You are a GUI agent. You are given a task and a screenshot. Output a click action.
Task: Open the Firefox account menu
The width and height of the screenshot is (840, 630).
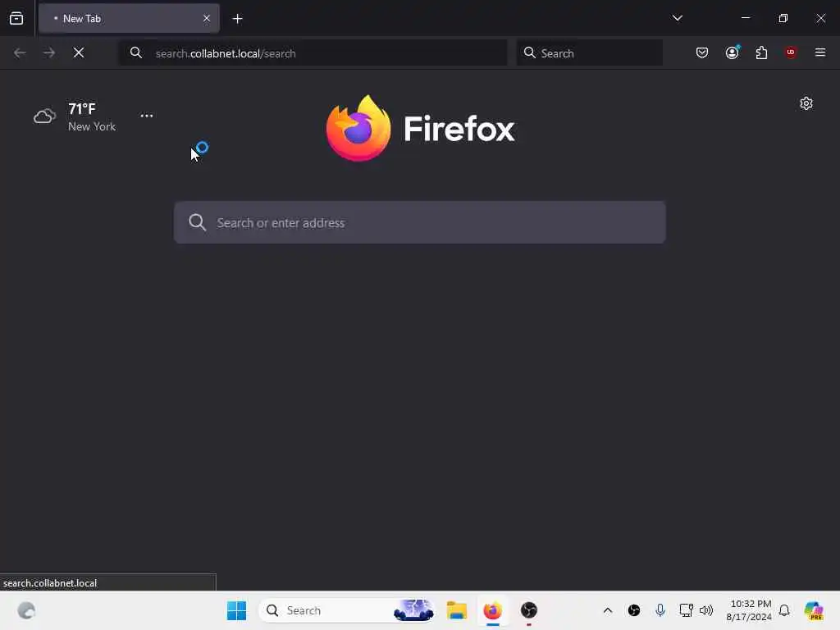pos(733,52)
